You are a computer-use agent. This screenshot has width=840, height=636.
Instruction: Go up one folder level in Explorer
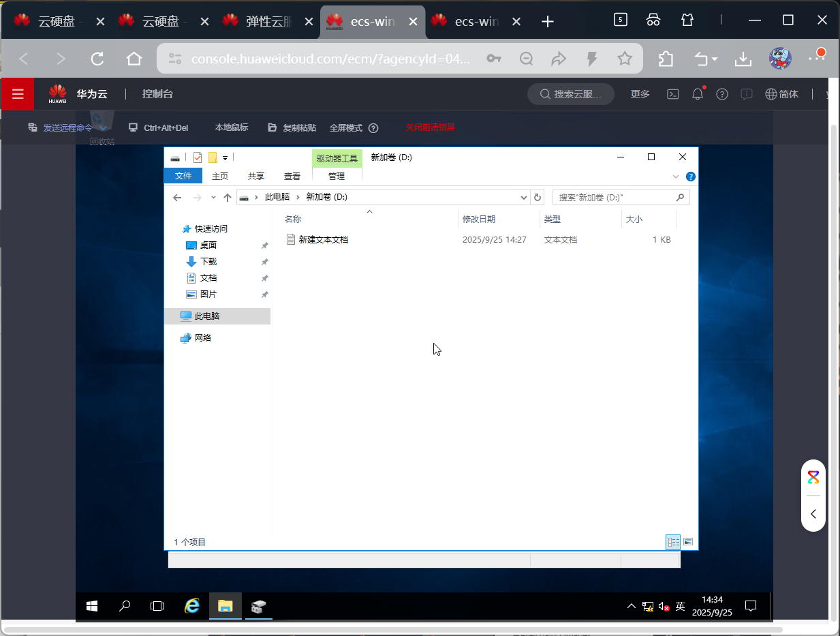click(x=228, y=198)
